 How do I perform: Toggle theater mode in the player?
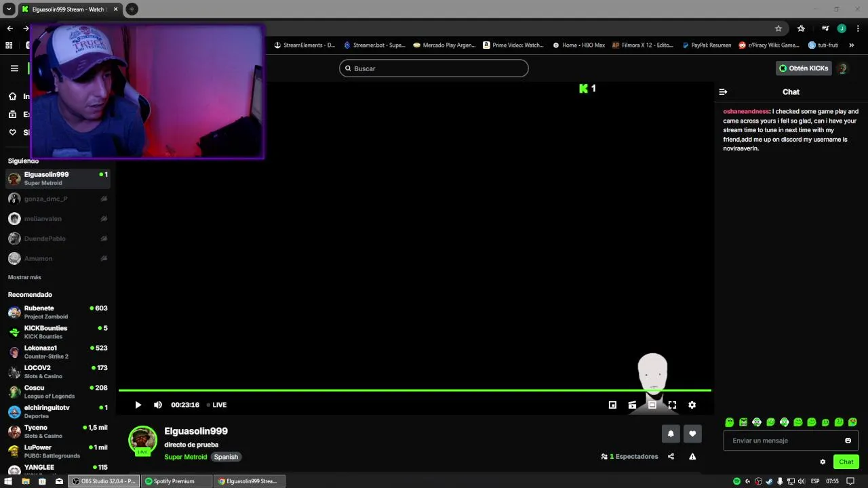[652, 405]
